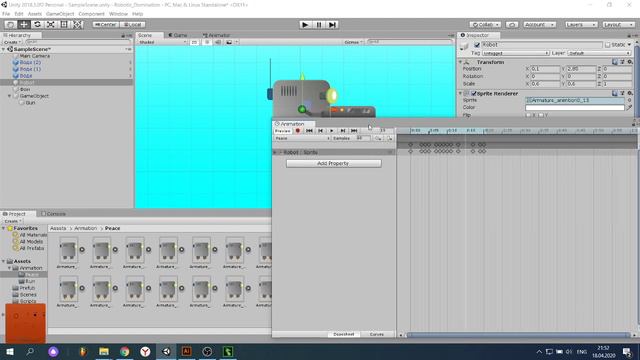This screenshot has width=640, height=360.
Task: Select Gun object in Hierarchy
Action: [x=30, y=103]
